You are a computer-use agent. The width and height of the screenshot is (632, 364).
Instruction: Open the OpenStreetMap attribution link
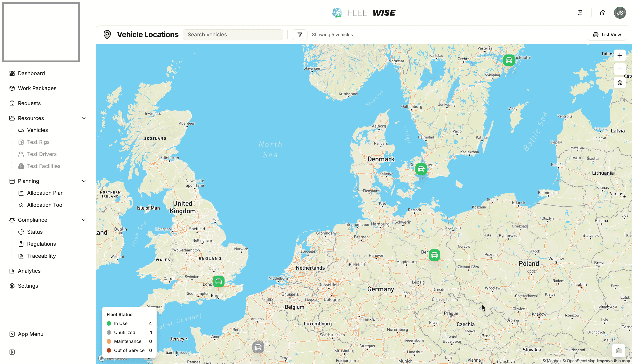[579, 361]
